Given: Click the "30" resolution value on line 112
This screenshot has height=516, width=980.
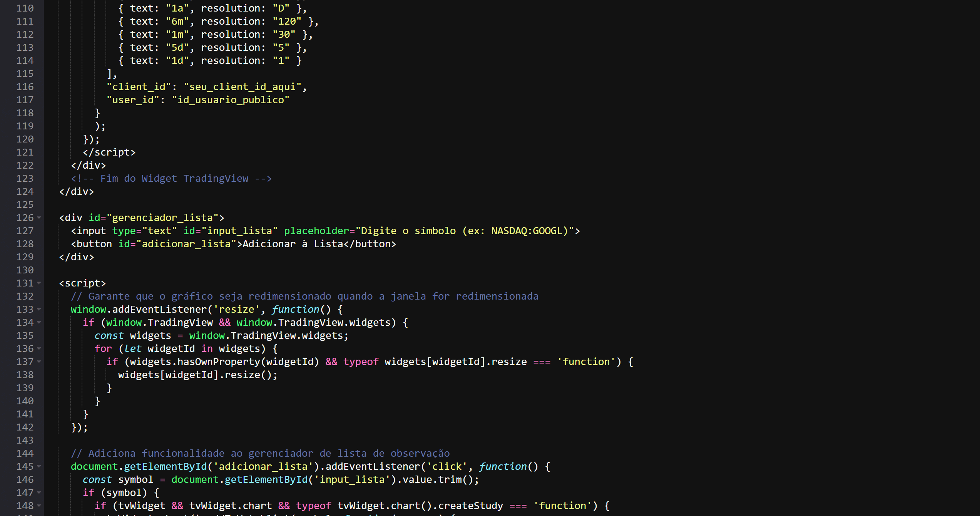Looking at the screenshot, I should click(x=284, y=35).
